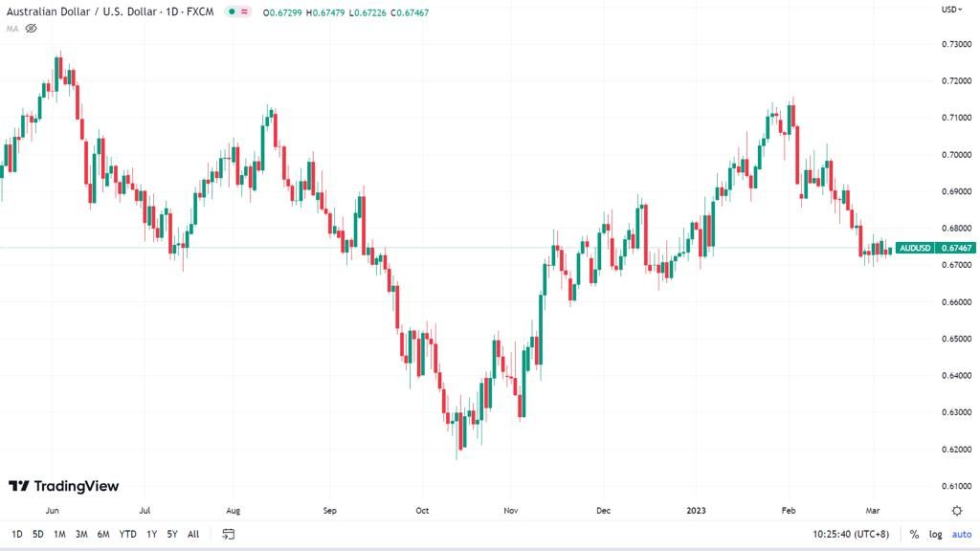Select the 1M time range
This screenshot has height=551, width=980.
(x=59, y=534)
